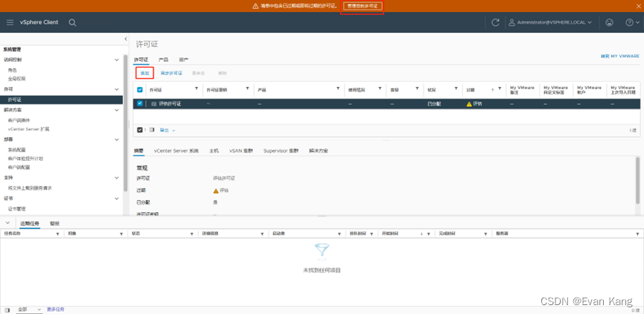Screen dimensions: 644x314
Task: Open 全局权限 in the sidebar
Action: pos(16,79)
